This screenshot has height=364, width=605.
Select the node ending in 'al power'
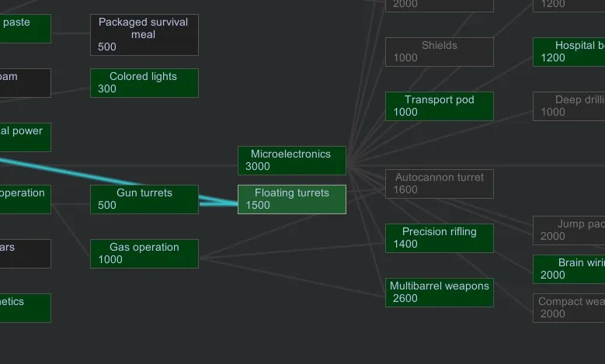point(25,137)
